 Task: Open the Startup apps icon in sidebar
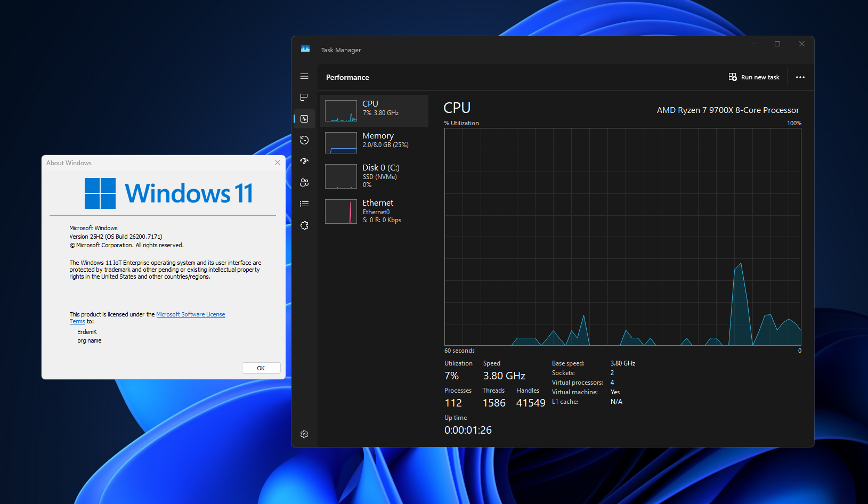pyautogui.click(x=304, y=161)
